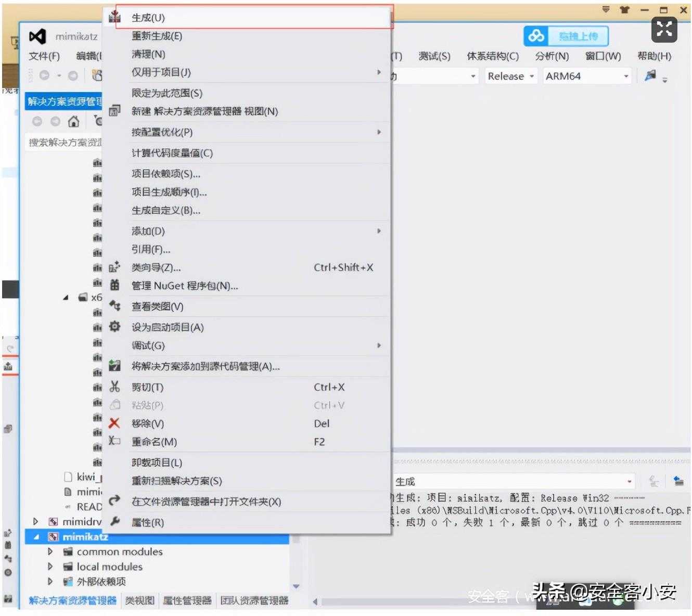
Task: Click build icon next to 生成(U)
Action: point(114,17)
